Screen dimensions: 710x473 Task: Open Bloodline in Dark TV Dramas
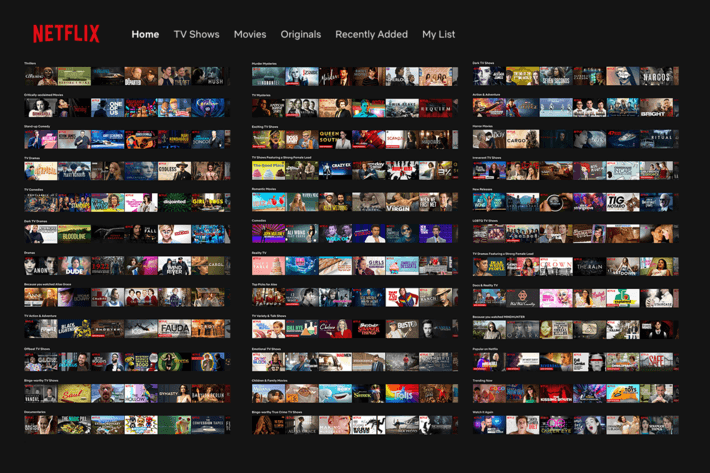point(74,234)
